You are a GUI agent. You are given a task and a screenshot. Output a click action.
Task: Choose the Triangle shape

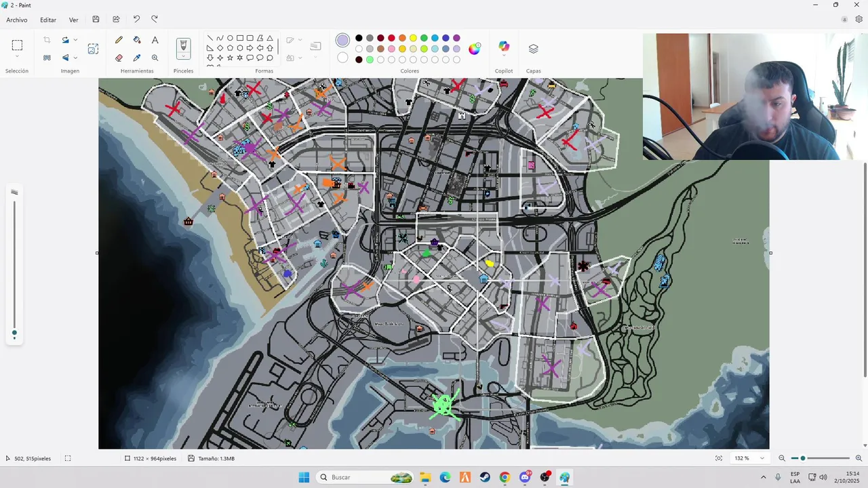(270, 38)
